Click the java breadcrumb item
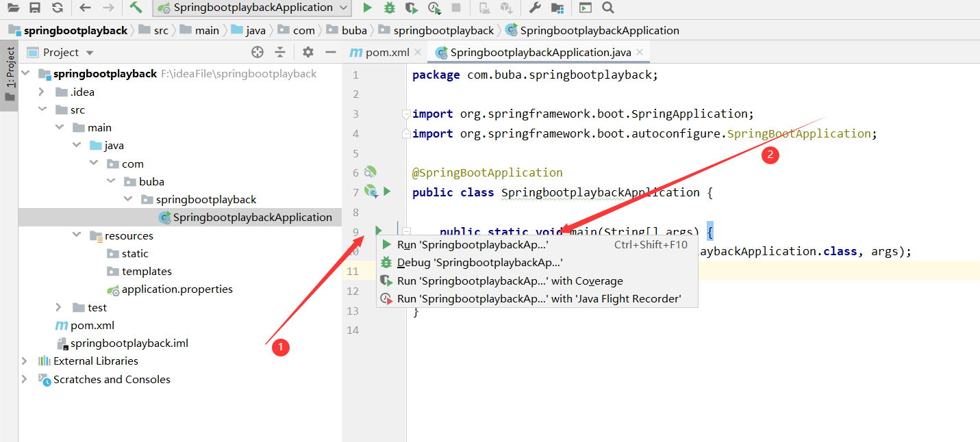This screenshot has height=442, width=980. (x=249, y=30)
